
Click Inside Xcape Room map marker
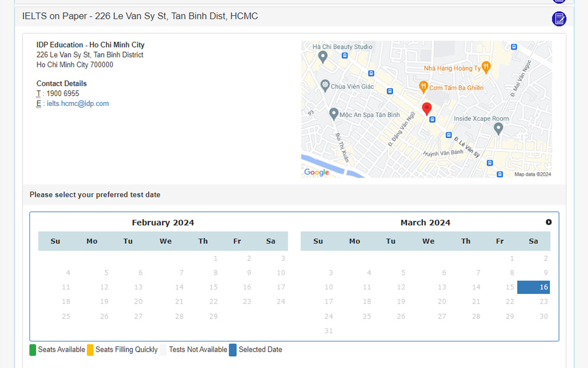coord(498,129)
